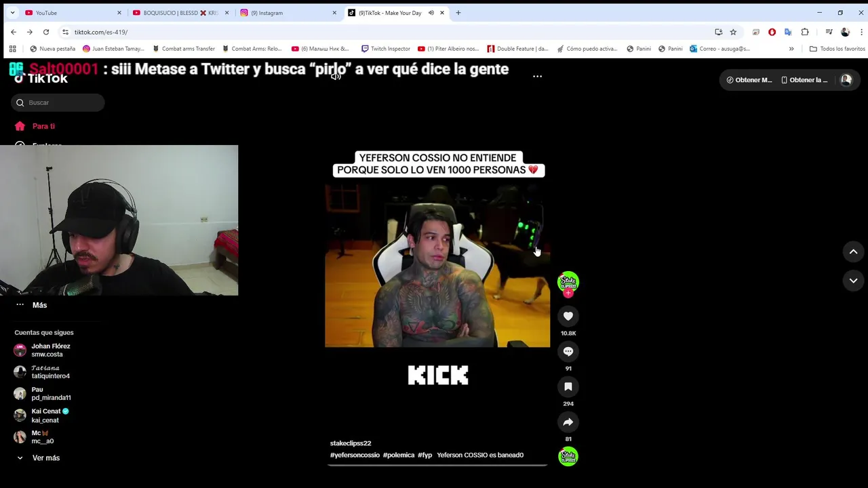868x488 pixels.
Task: Open the red hand blocker extension
Action: (x=772, y=32)
